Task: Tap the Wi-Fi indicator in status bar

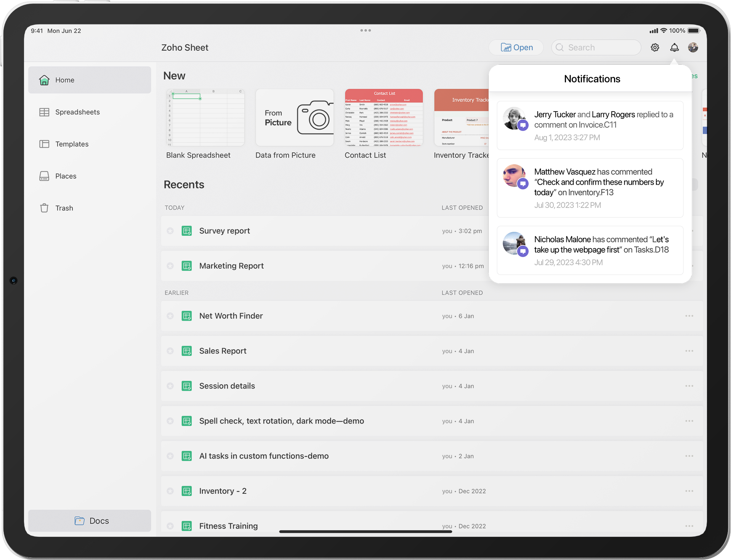Action: (664, 30)
